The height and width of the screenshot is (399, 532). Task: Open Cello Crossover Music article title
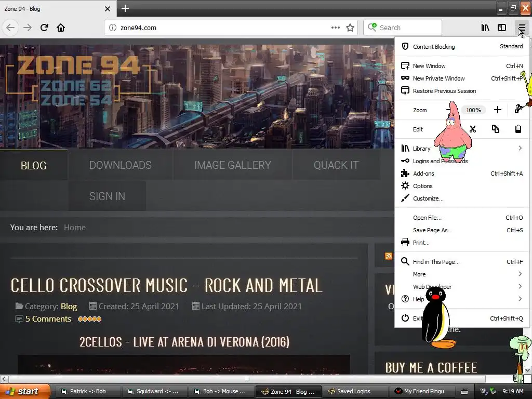click(167, 285)
